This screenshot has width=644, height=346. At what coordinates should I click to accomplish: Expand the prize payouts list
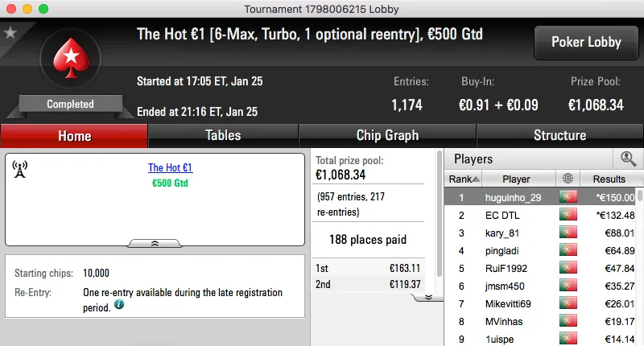(428, 297)
